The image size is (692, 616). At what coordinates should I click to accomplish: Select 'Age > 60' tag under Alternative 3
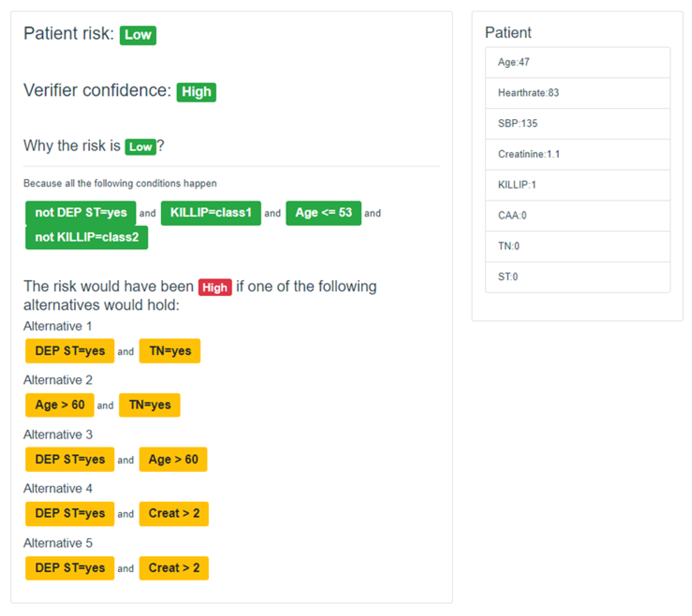coord(173,460)
